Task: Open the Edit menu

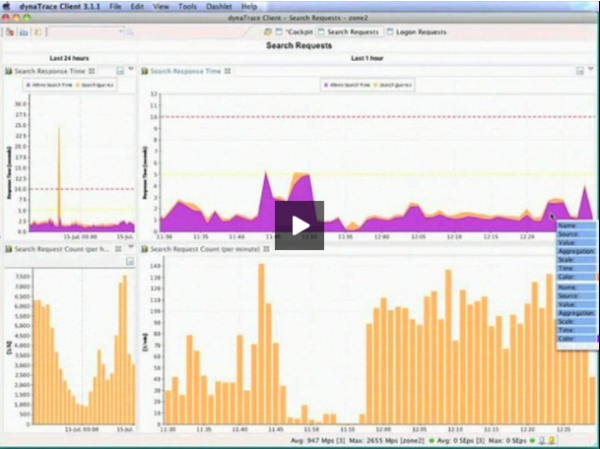Action: pos(137,7)
